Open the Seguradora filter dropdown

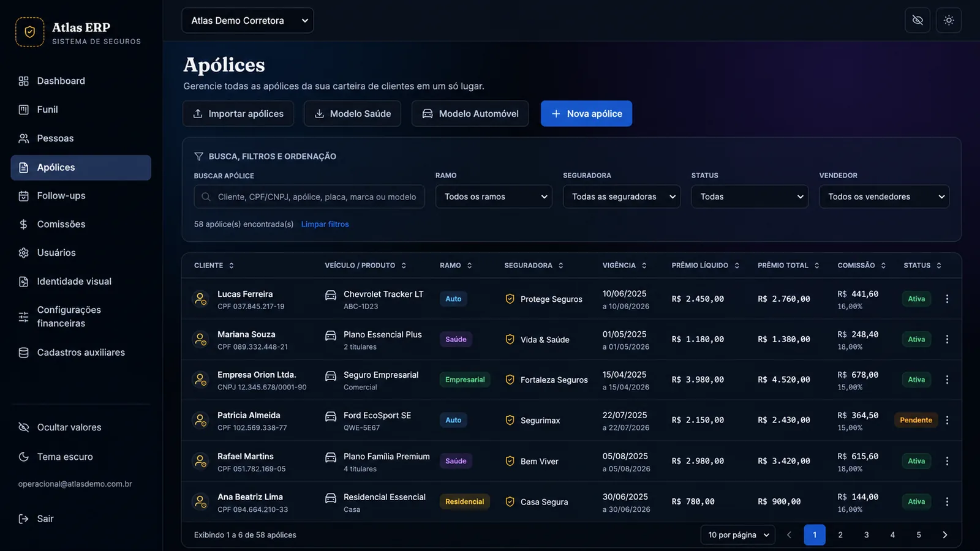(622, 197)
